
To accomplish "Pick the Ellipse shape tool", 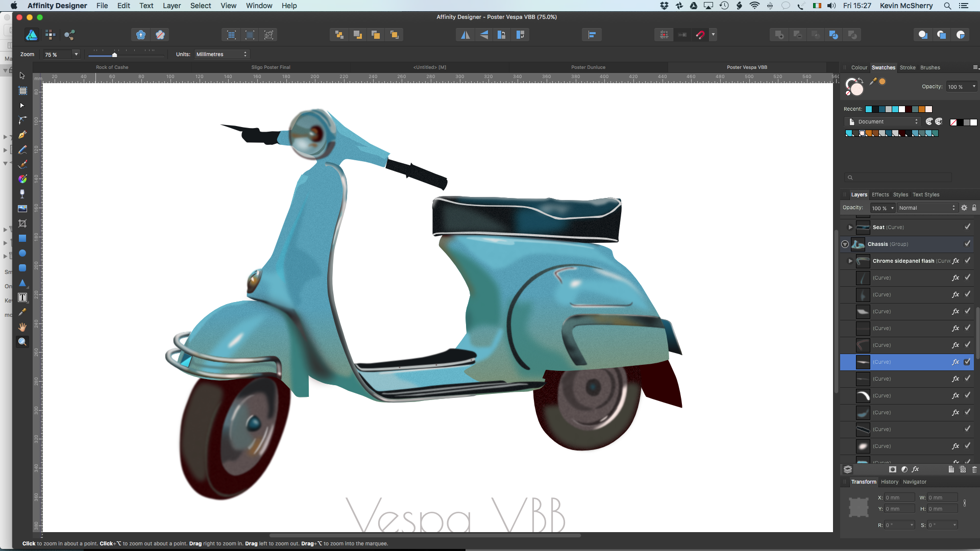I will (x=22, y=253).
